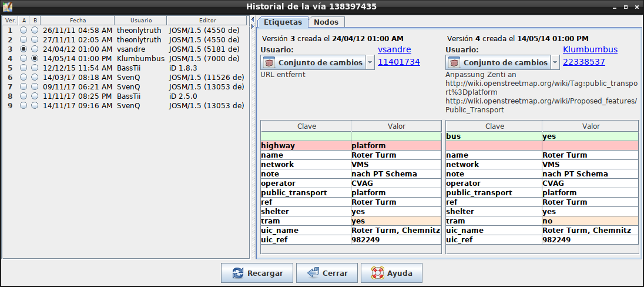Open the vsandre user link

click(394, 49)
